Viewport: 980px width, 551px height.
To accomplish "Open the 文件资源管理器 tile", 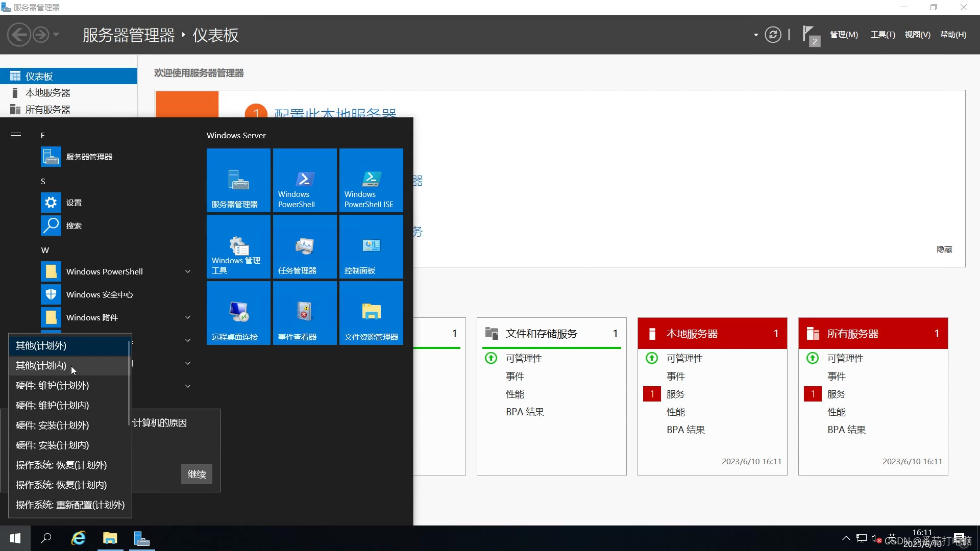I will (371, 313).
